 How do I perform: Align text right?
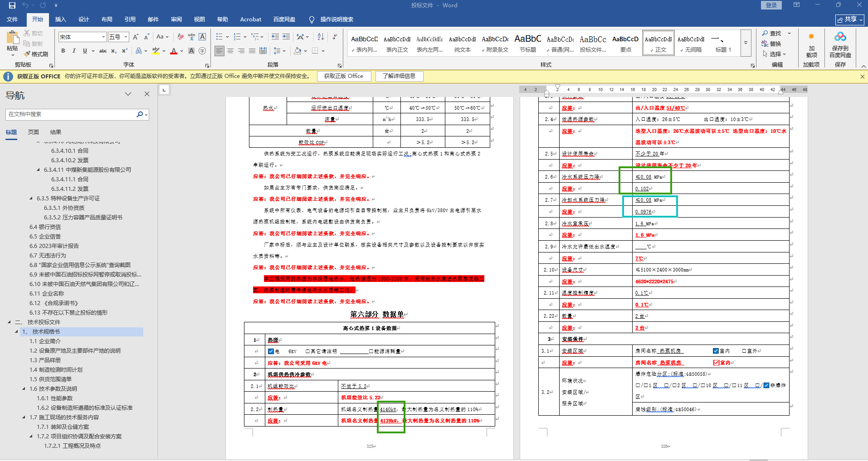[241, 51]
